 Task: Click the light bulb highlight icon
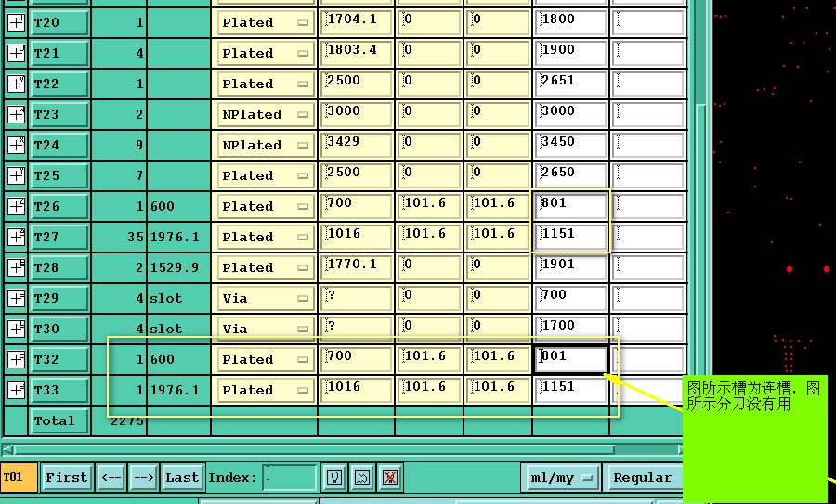click(x=334, y=477)
